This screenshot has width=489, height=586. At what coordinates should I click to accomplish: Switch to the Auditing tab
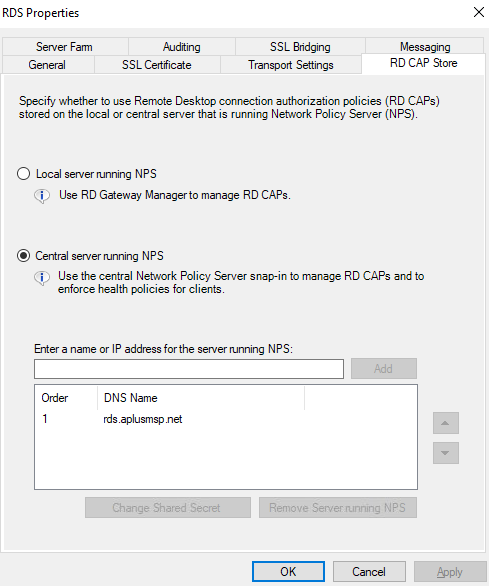(x=182, y=47)
